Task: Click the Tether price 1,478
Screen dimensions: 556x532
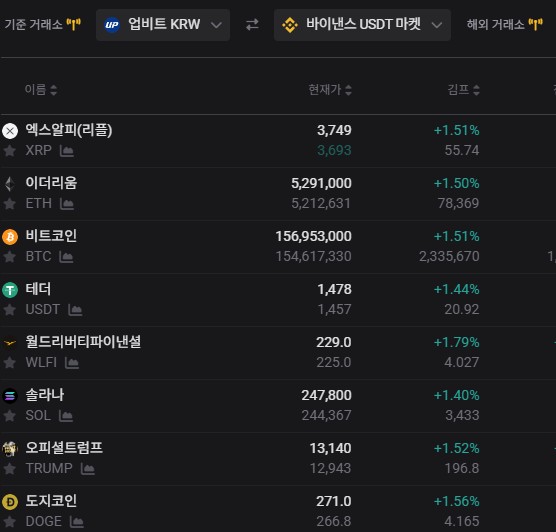Action: click(x=334, y=289)
